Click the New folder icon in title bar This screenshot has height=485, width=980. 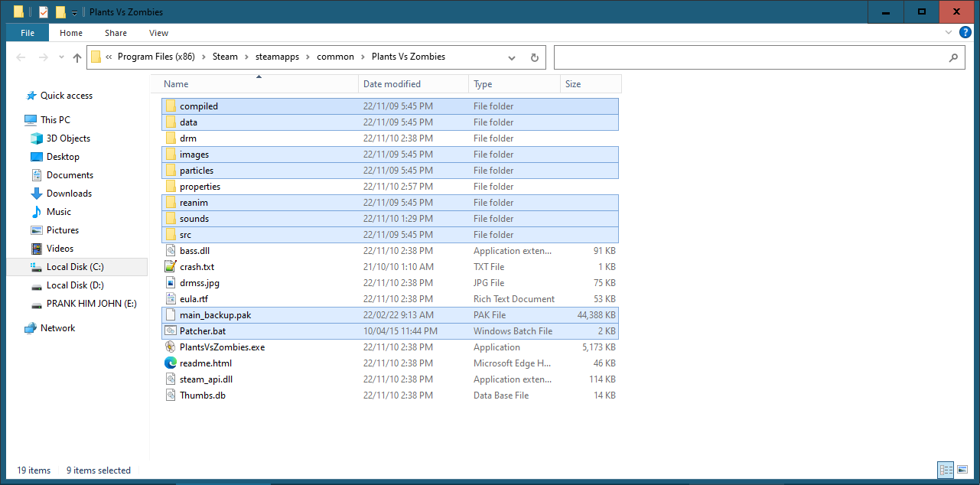[60, 12]
